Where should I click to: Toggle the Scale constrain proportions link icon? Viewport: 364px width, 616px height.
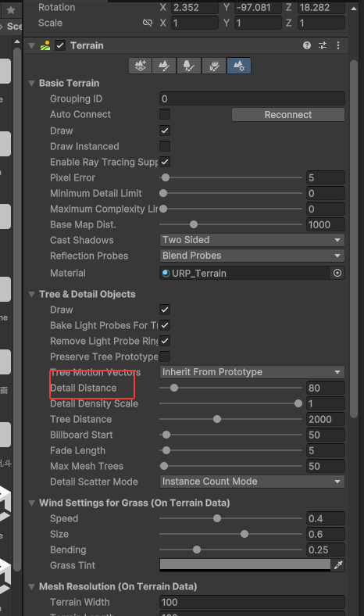(x=148, y=23)
